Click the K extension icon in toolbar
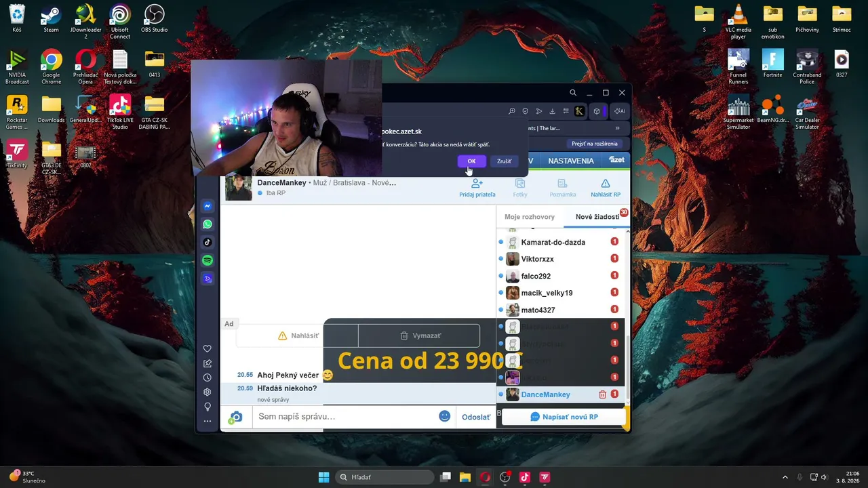 click(x=580, y=111)
